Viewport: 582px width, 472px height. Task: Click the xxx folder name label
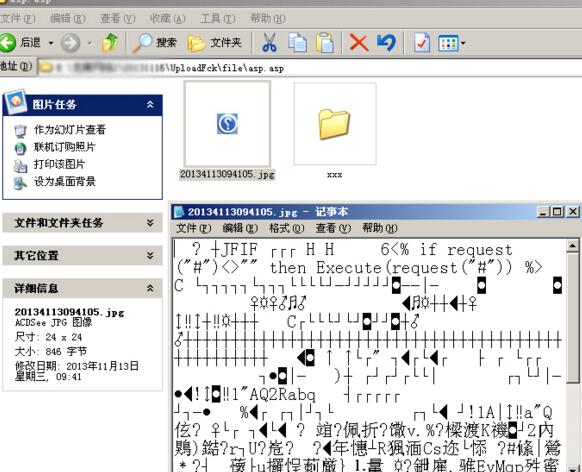[x=334, y=174]
